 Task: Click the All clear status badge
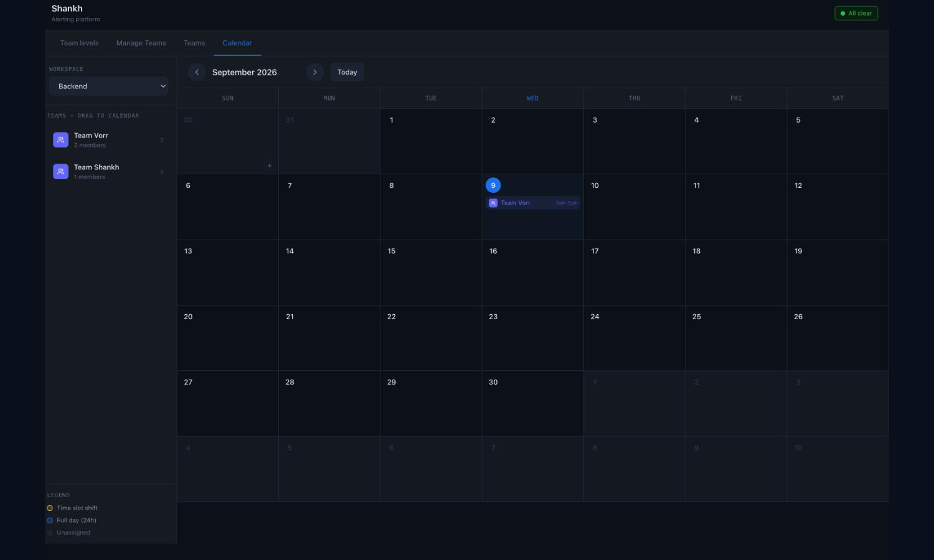tap(856, 13)
